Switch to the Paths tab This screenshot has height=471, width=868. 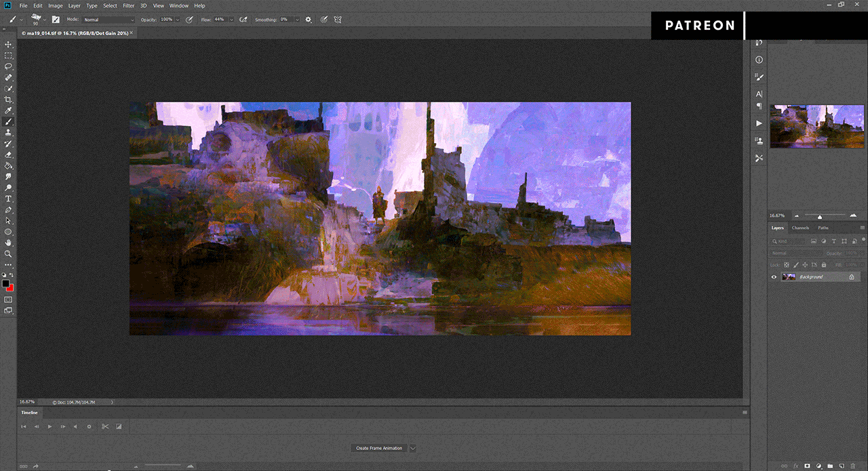point(823,228)
